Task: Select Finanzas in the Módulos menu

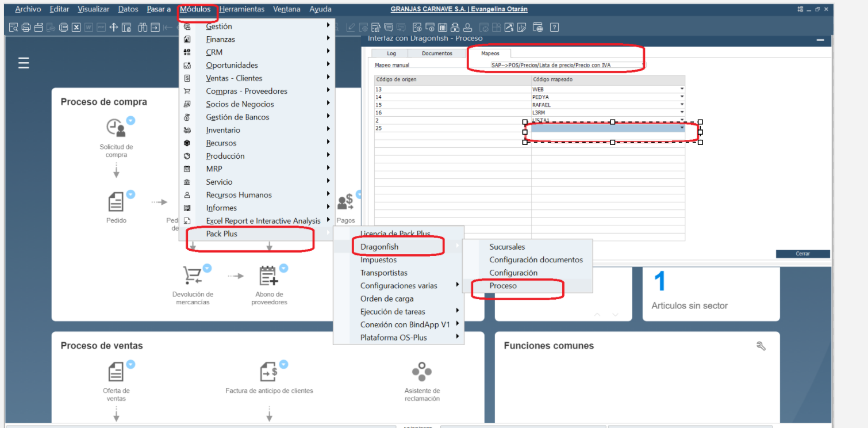Action: [256, 39]
